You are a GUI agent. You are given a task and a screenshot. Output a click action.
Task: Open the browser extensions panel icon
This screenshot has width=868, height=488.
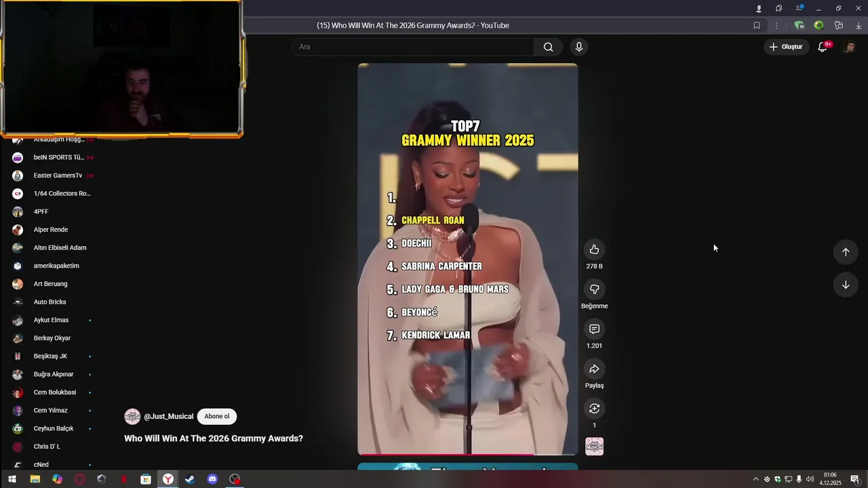coord(839,25)
